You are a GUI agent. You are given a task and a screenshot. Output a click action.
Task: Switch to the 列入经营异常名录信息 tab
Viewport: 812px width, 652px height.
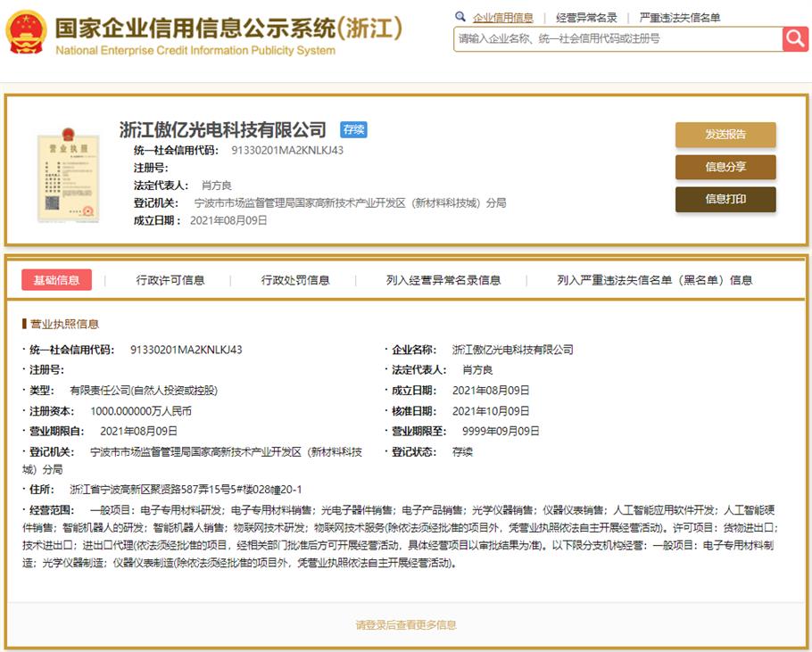pyautogui.click(x=443, y=280)
